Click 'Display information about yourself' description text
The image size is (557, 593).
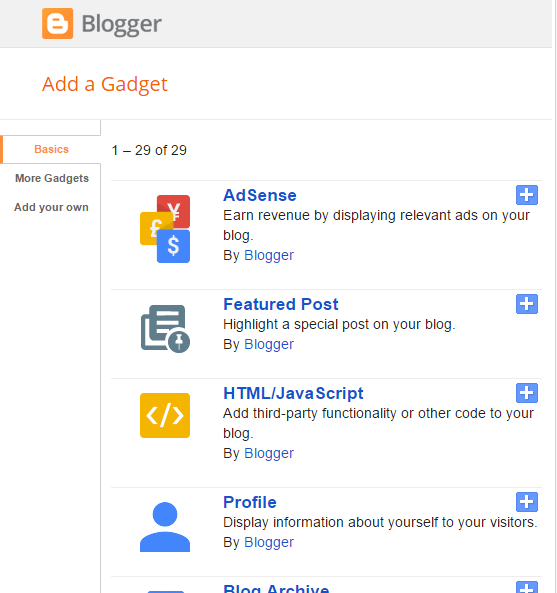pos(380,522)
